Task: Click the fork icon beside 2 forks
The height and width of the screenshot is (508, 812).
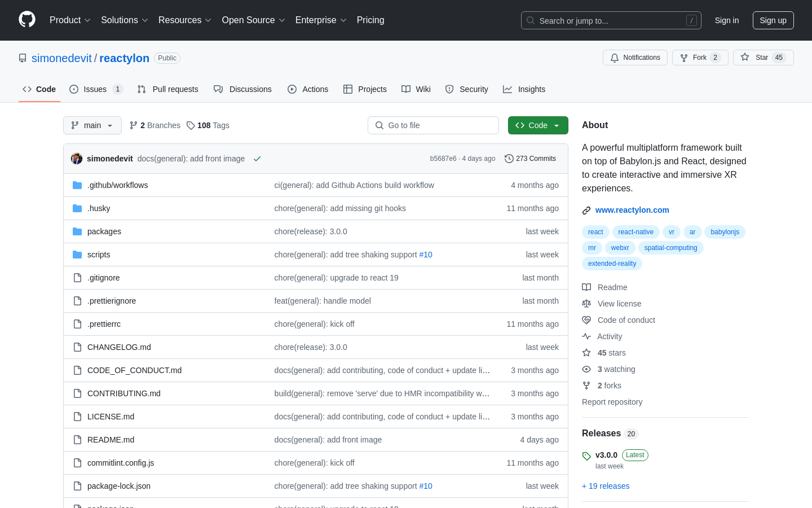Action: tap(586, 386)
